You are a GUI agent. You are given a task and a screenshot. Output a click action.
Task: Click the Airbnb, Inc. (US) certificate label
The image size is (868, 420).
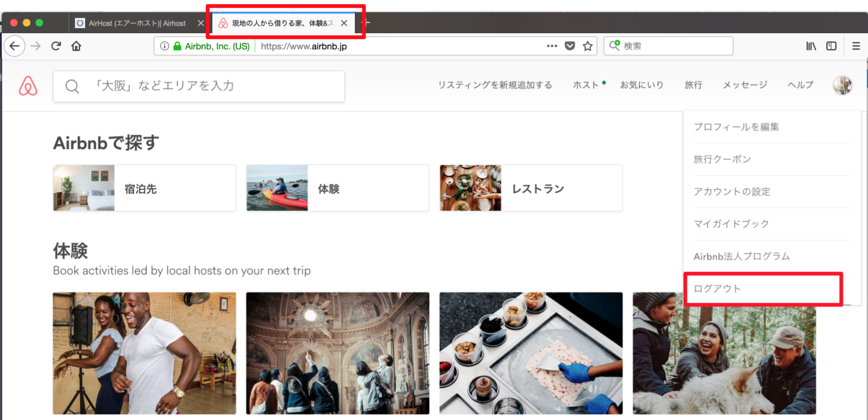pyautogui.click(x=217, y=46)
